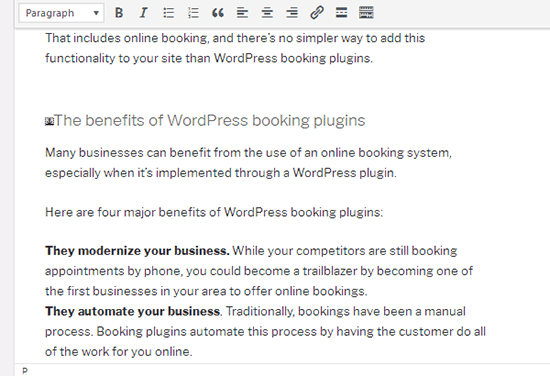The width and height of the screenshot is (550, 376).
Task: Apply blockquote formatting
Action: [x=218, y=13]
